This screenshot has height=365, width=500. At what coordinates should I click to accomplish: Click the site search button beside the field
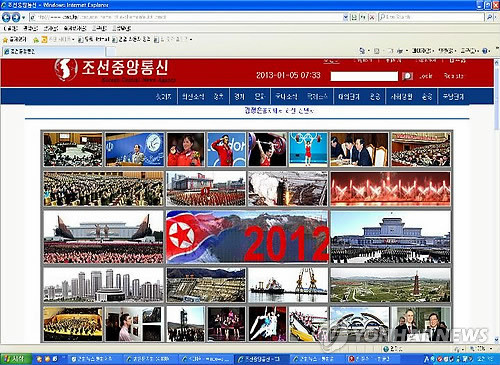tap(407, 76)
